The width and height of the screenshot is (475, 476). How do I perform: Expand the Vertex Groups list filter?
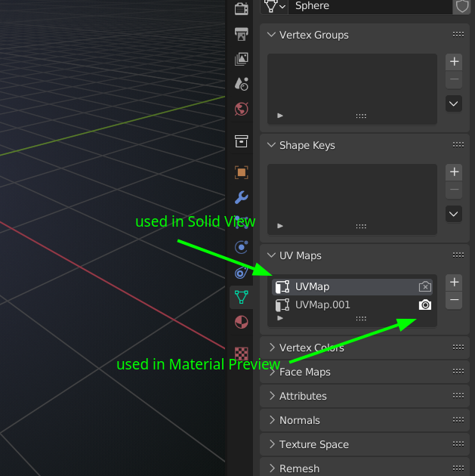tap(280, 116)
